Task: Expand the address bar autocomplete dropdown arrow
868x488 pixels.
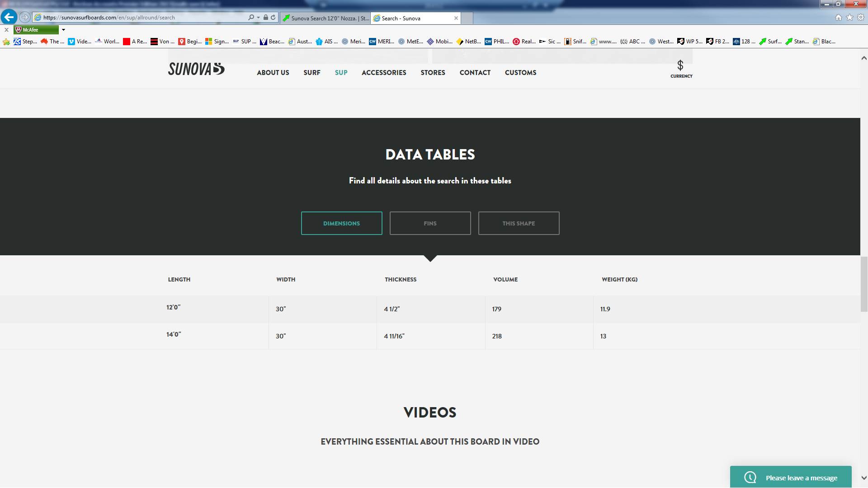Action: click(x=258, y=18)
